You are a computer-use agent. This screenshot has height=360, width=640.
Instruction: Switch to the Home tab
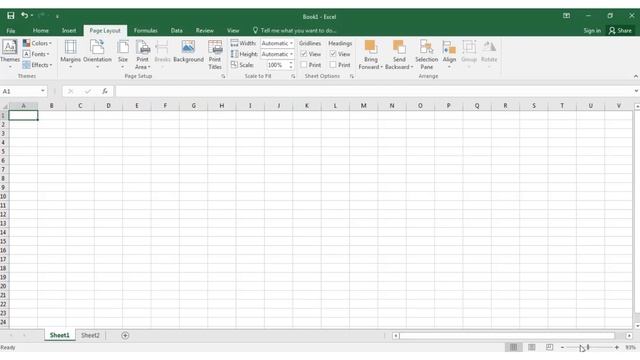[x=40, y=31]
